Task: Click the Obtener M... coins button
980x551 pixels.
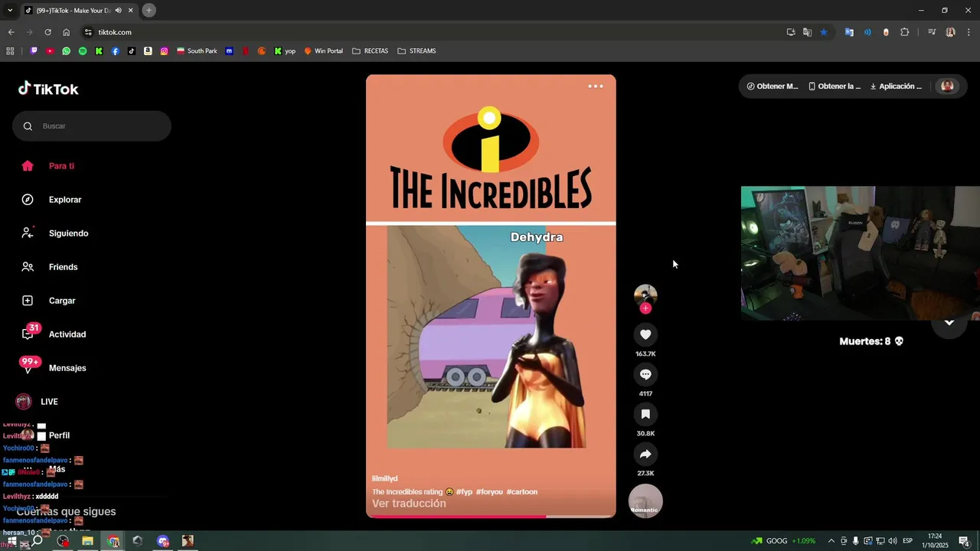Action: [773, 86]
